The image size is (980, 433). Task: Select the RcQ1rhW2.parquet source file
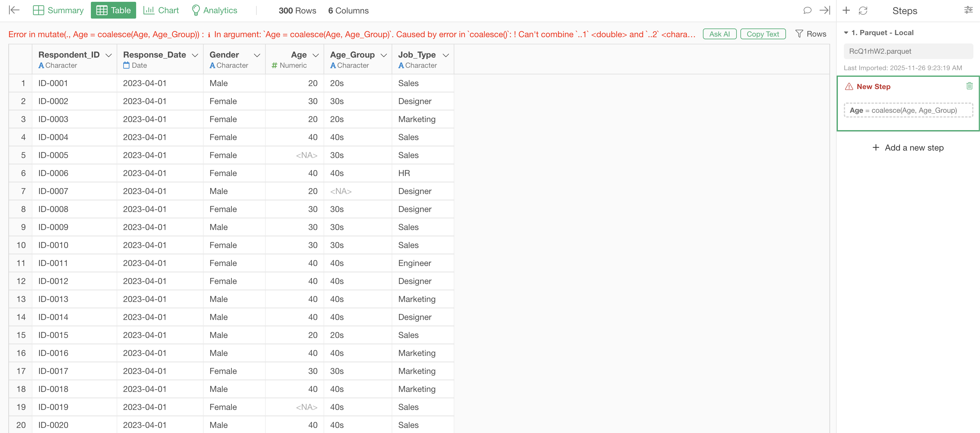click(x=908, y=51)
